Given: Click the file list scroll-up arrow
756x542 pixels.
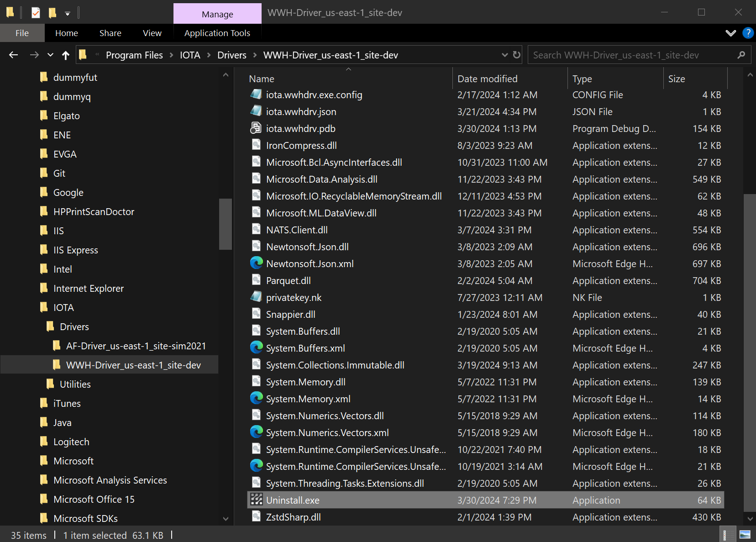Looking at the screenshot, I should (x=750, y=74).
